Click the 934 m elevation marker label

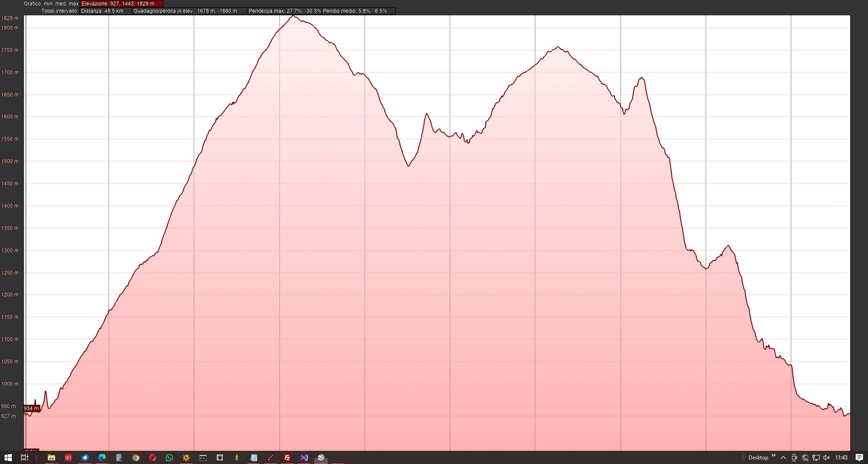31,408
